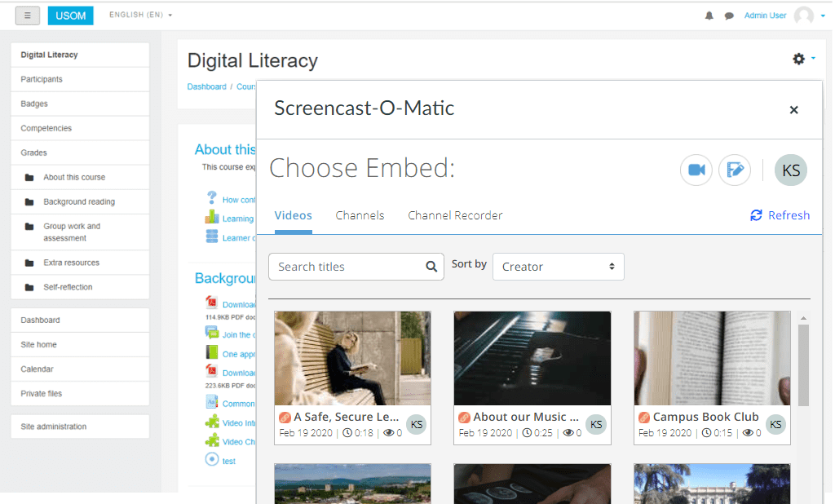835x504 pixels.
Task: Click the Refresh link
Action: click(x=780, y=215)
